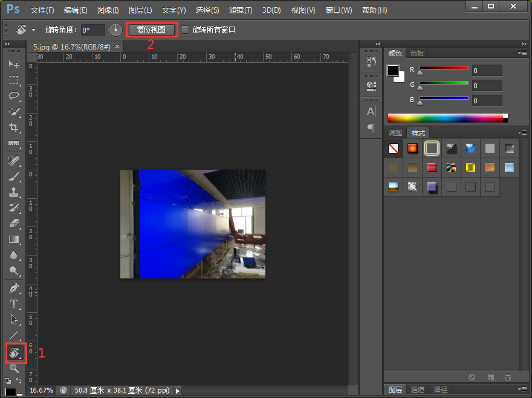Select the Zoom tool below Rotate View
Viewport: 532px width, 398px height.
[x=15, y=368]
